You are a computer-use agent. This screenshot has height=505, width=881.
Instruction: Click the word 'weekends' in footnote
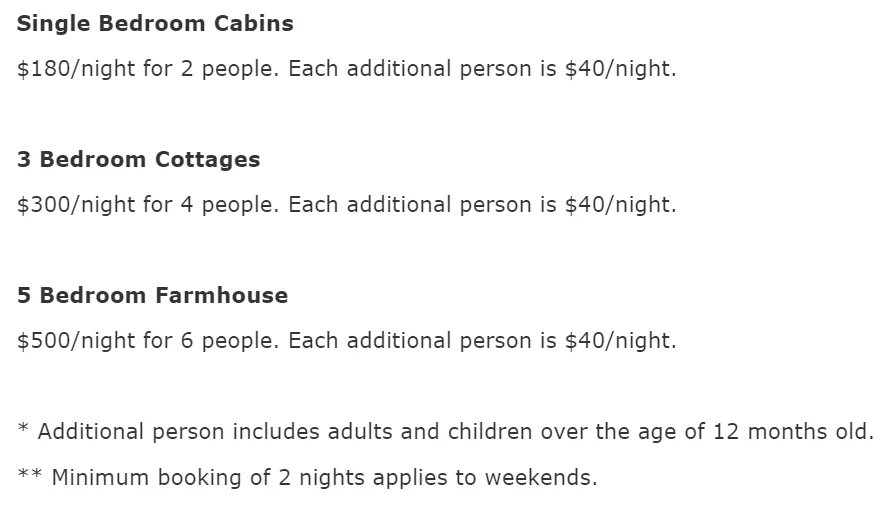pyautogui.click(x=541, y=478)
